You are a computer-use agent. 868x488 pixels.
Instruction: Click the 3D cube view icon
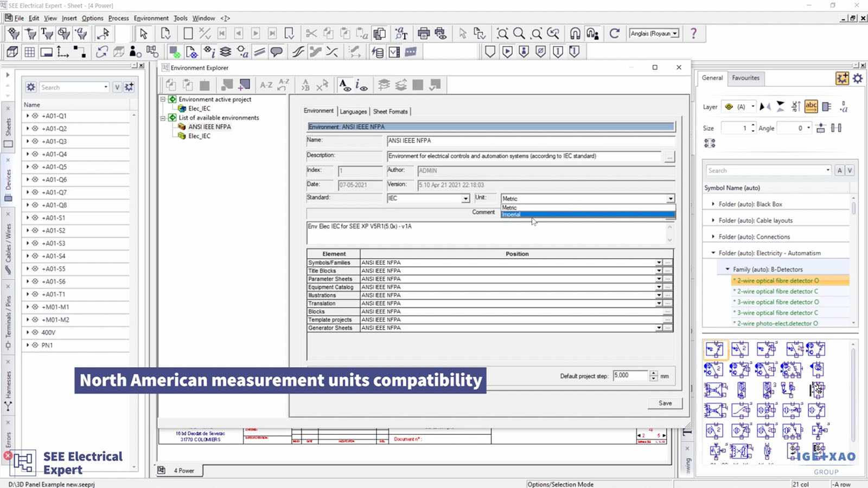click(x=12, y=52)
